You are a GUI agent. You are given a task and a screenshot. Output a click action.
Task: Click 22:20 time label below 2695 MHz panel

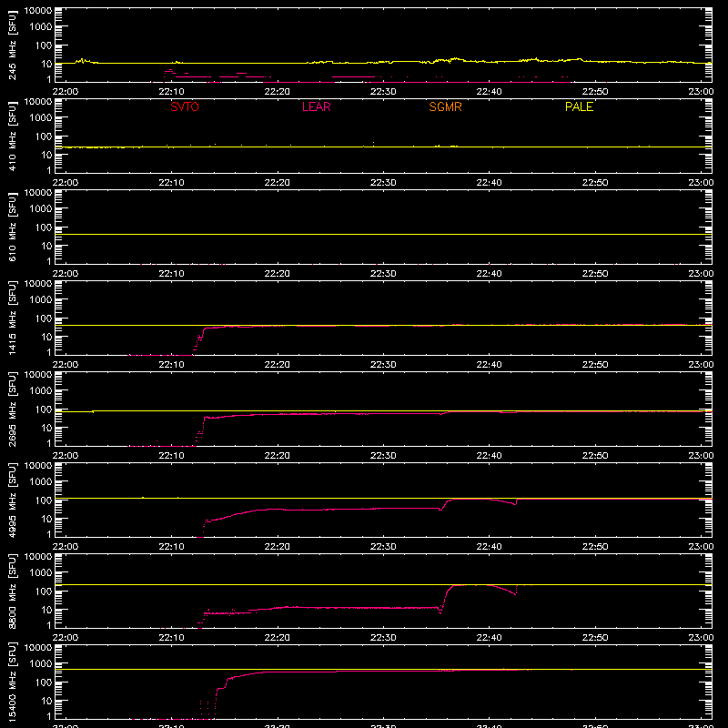click(x=278, y=456)
